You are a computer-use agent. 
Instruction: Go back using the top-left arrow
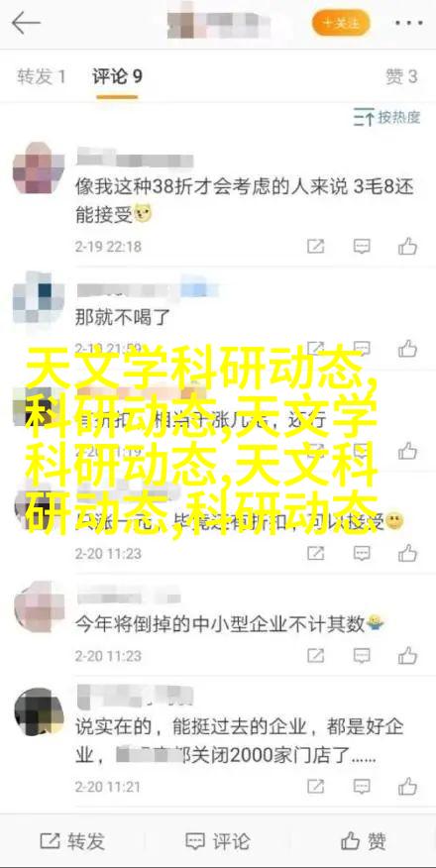26,24
